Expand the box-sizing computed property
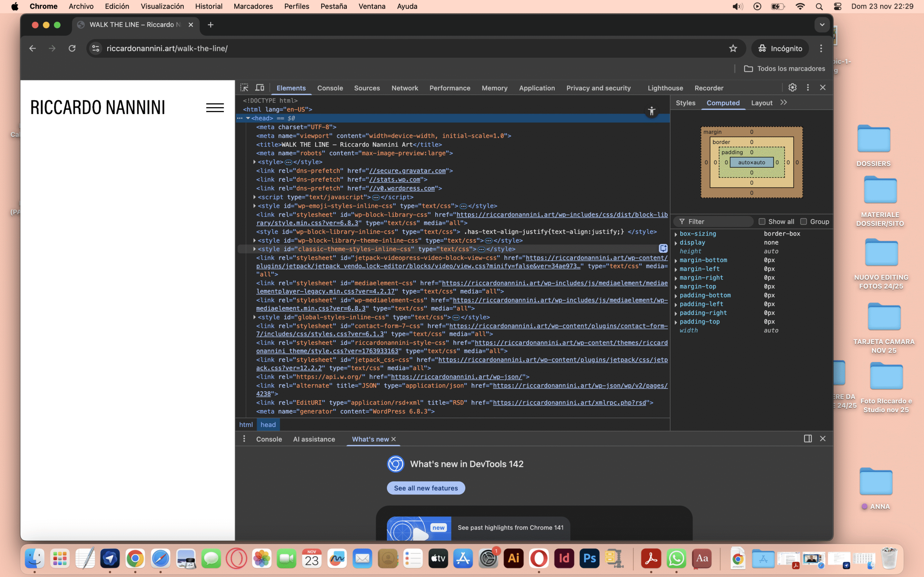The width and height of the screenshot is (924, 577). [676, 234]
